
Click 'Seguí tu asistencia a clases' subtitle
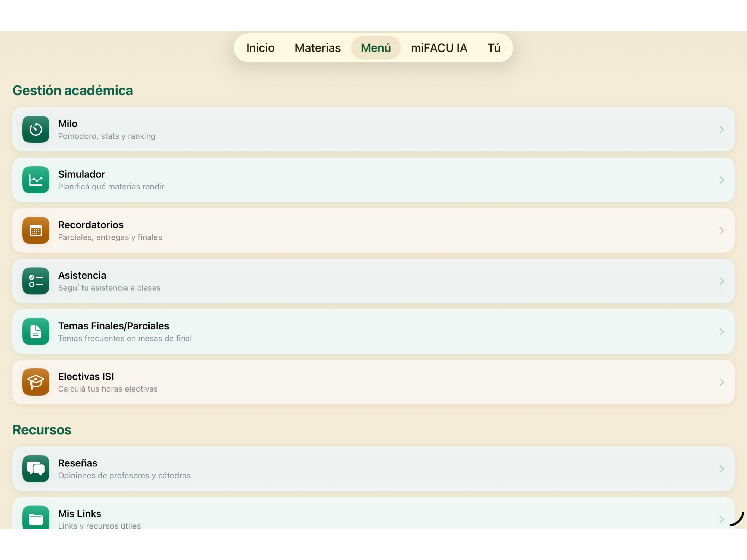[109, 288]
